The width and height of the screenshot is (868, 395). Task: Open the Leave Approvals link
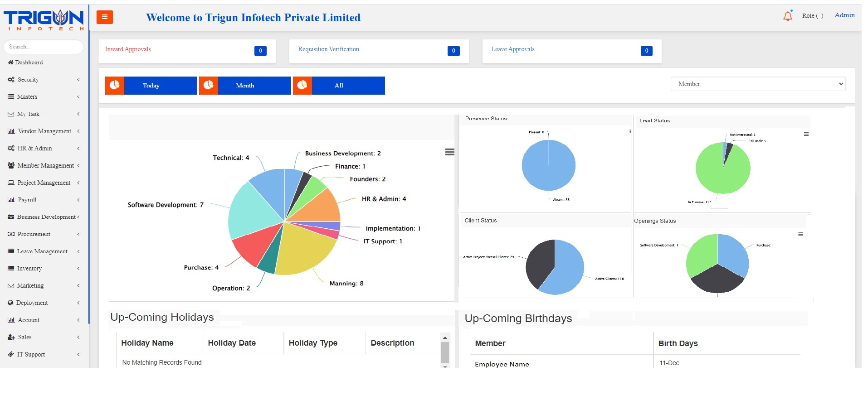tap(512, 49)
